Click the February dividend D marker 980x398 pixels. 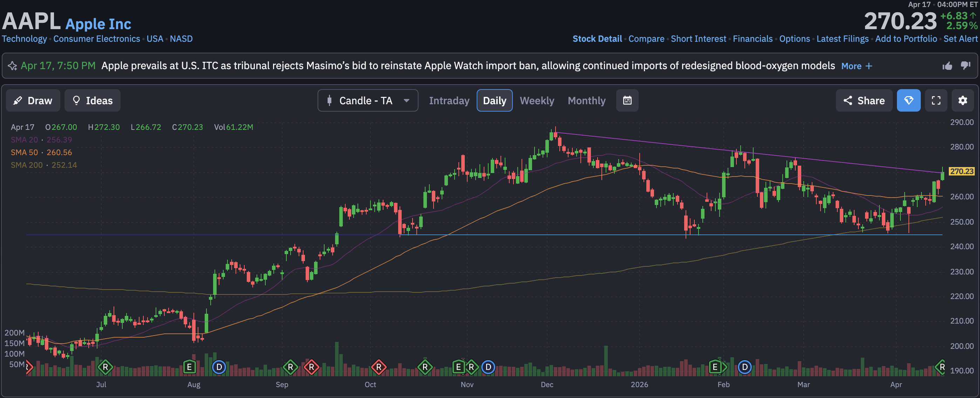tap(744, 367)
